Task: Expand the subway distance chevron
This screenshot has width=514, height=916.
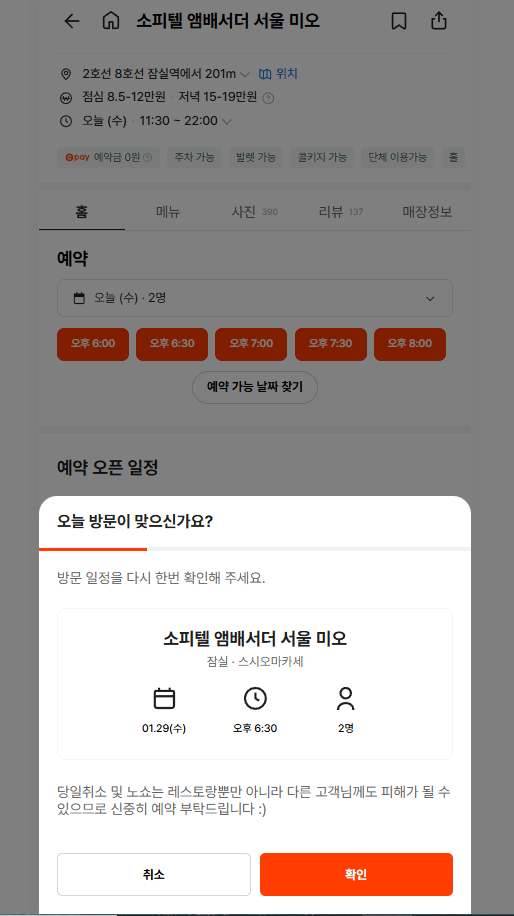Action: coord(245,75)
